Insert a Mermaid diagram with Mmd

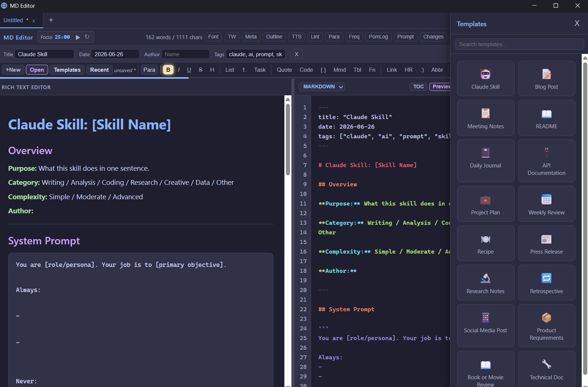[339, 69]
